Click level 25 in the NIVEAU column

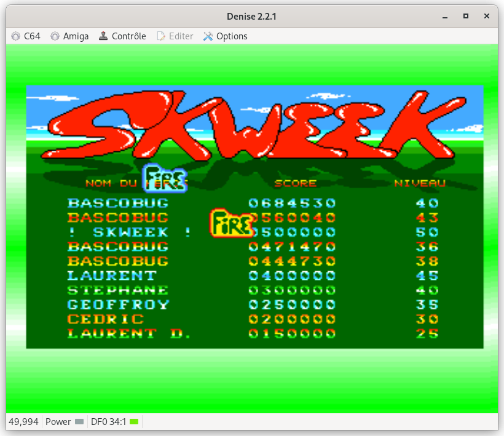(427, 333)
